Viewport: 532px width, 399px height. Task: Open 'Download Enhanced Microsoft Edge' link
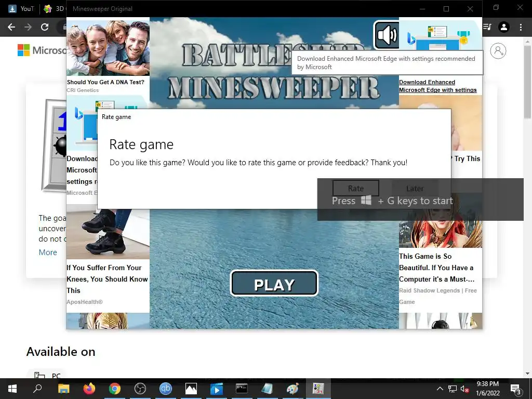(437, 86)
